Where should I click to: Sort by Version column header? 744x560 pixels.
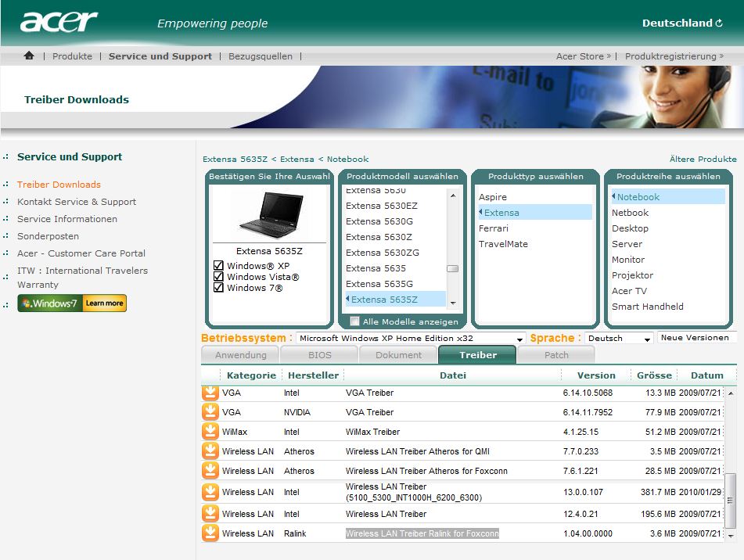coord(596,375)
